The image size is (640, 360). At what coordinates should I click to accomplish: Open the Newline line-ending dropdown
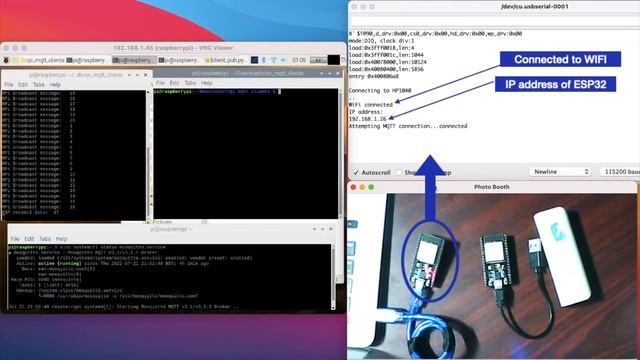[x=561, y=172]
